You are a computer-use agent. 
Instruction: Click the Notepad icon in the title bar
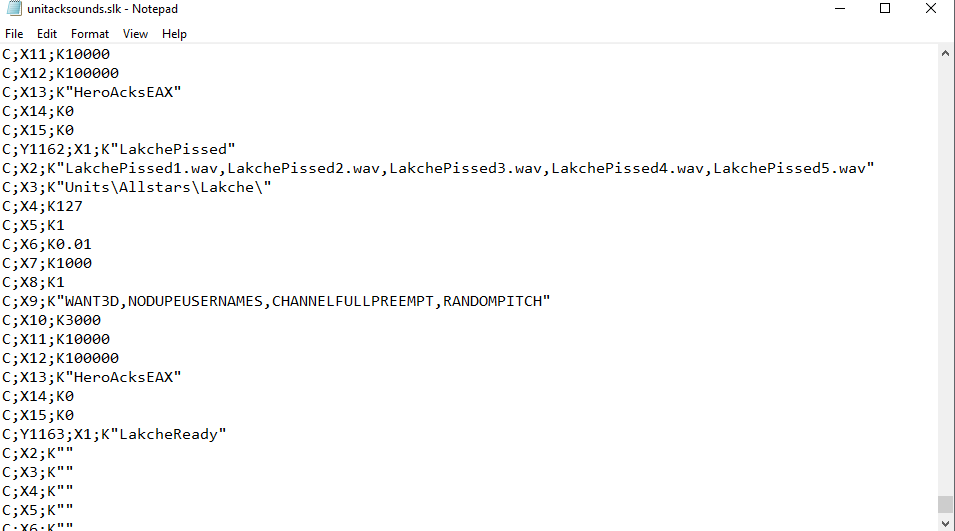click(x=14, y=9)
